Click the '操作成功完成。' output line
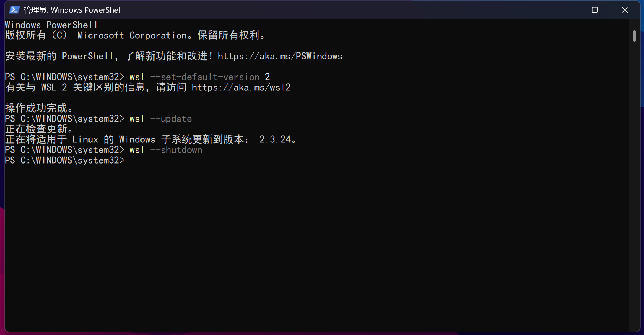644x335 pixels. pyautogui.click(x=39, y=108)
